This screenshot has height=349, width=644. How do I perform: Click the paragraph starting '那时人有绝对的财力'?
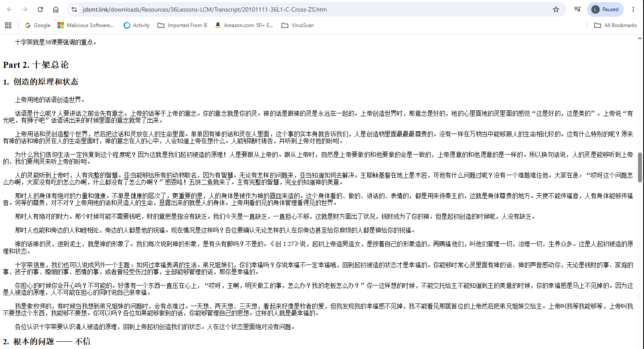(275, 216)
